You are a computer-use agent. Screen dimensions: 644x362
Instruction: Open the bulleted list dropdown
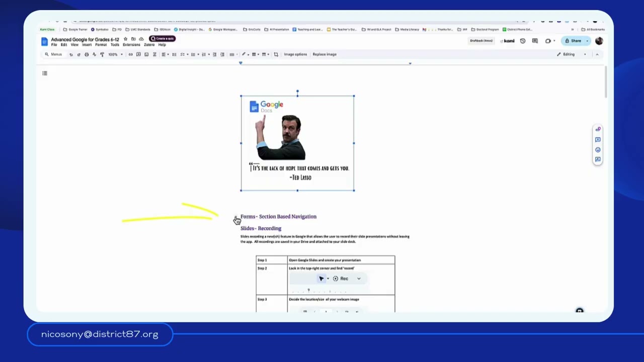(x=195, y=54)
